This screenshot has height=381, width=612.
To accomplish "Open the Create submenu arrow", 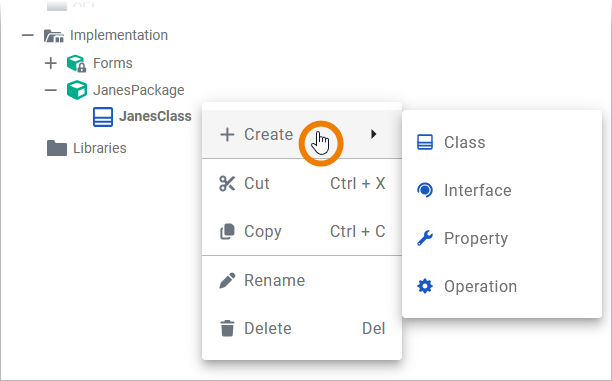I will (x=374, y=134).
